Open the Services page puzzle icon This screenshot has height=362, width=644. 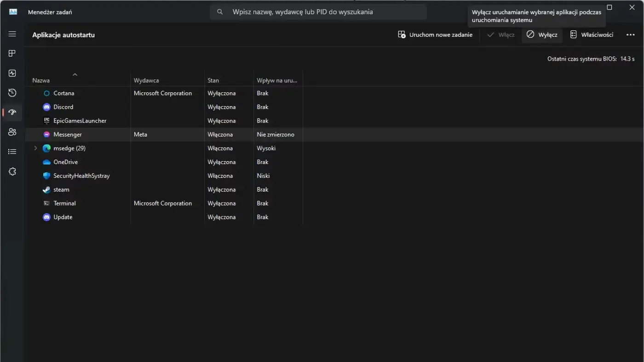pos(12,171)
